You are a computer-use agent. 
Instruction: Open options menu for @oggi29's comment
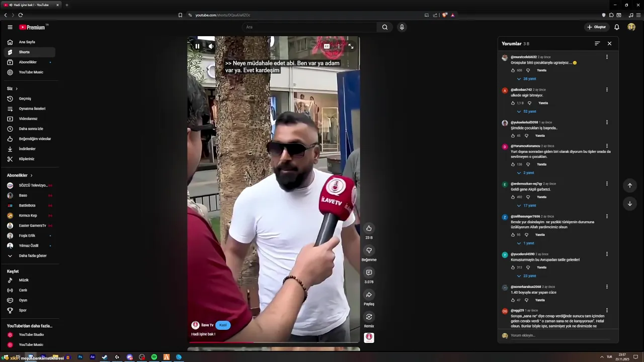tap(607, 311)
